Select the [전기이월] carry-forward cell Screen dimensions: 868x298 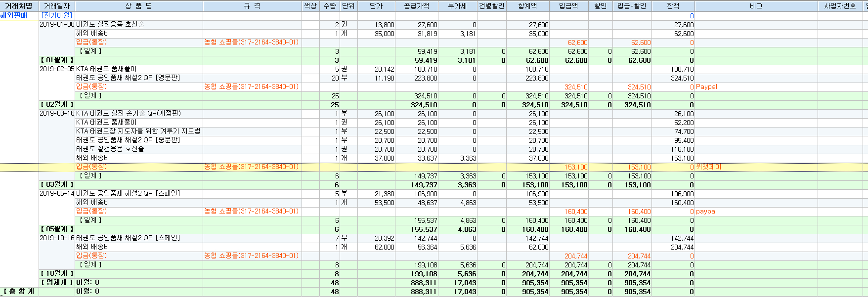(57, 16)
